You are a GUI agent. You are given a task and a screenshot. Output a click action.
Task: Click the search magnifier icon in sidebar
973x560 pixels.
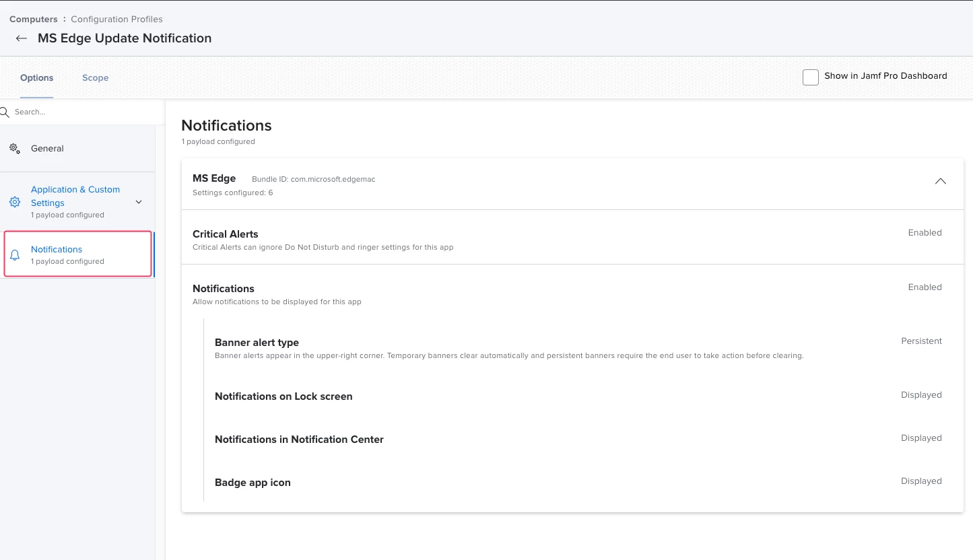point(5,112)
